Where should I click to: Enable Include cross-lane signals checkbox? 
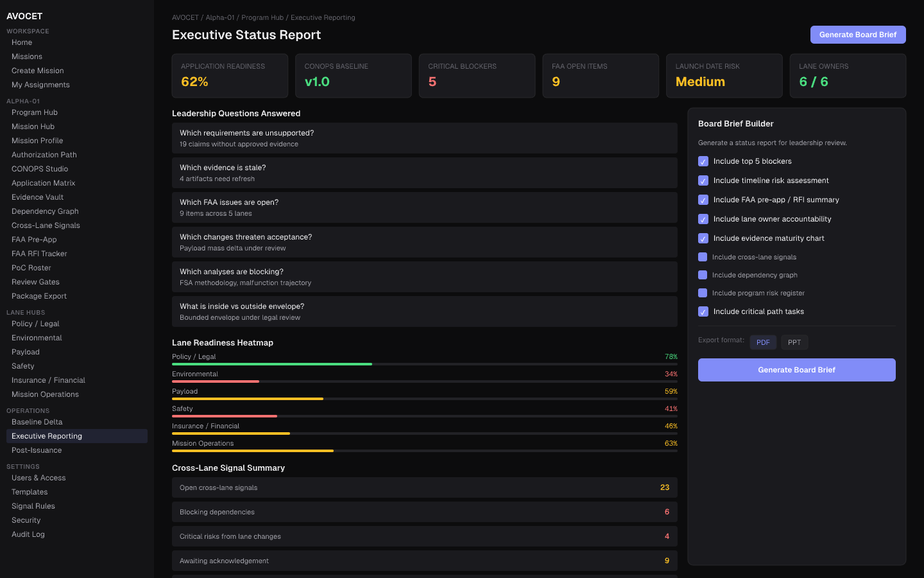click(x=703, y=257)
